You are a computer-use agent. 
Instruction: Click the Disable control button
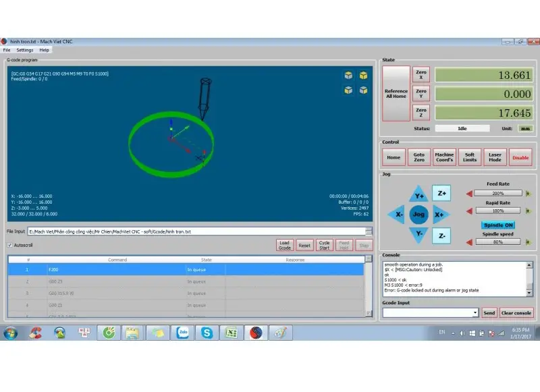520,157
